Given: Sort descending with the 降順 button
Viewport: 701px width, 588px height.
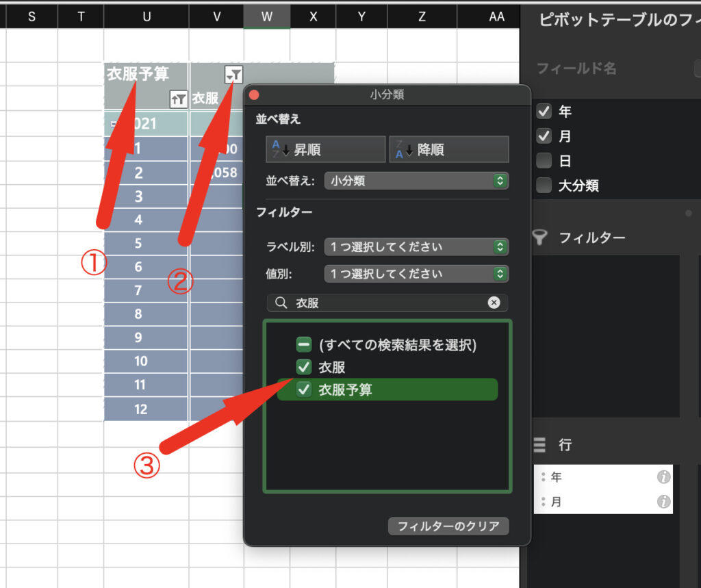Looking at the screenshot, I should [x=449, y=149].
